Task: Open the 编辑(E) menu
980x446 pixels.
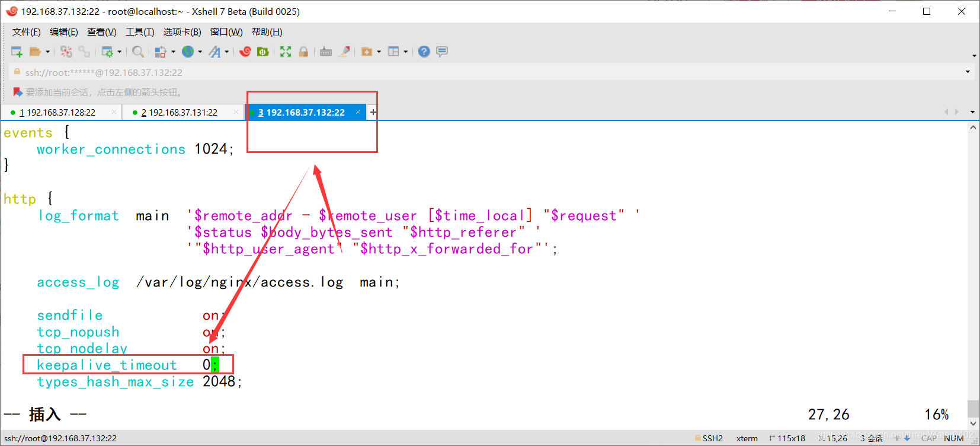Action: [64, 32]
